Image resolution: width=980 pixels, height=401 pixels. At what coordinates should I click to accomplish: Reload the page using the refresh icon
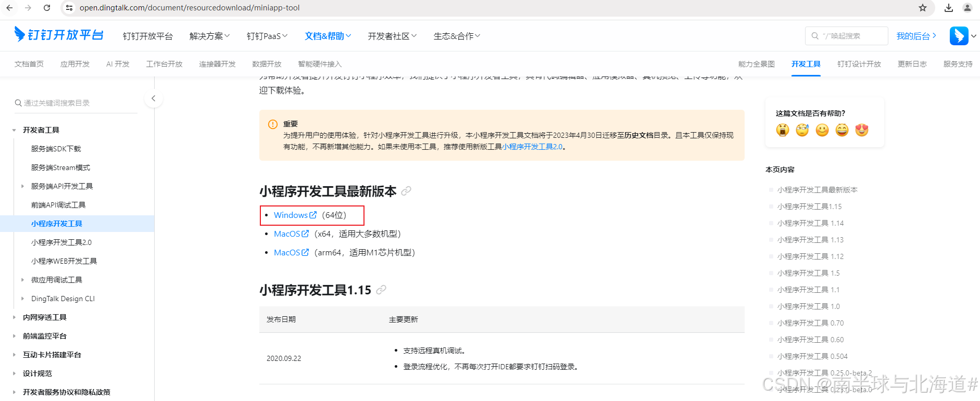coord(47,8)
